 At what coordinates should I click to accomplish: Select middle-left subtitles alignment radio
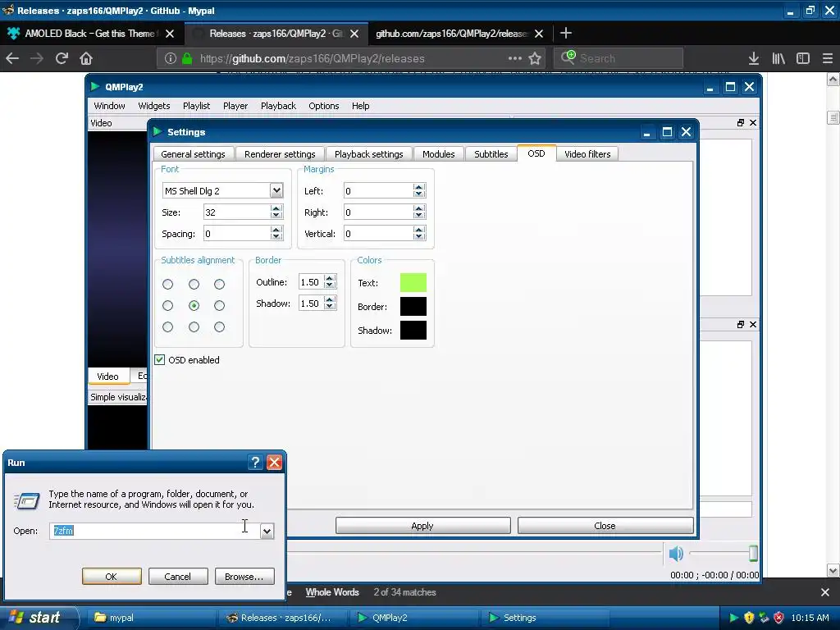point(167,305)
